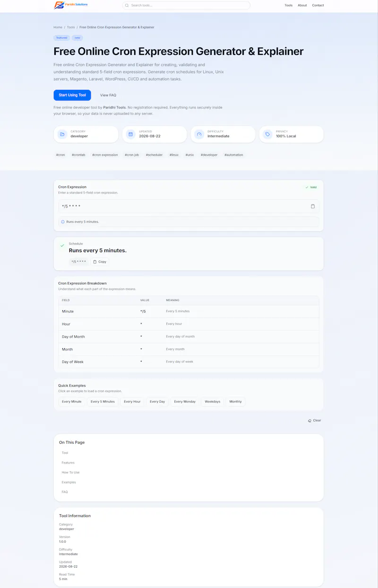Click the green checkmark beside Schedule
The image size is (378, 588).
62,246
